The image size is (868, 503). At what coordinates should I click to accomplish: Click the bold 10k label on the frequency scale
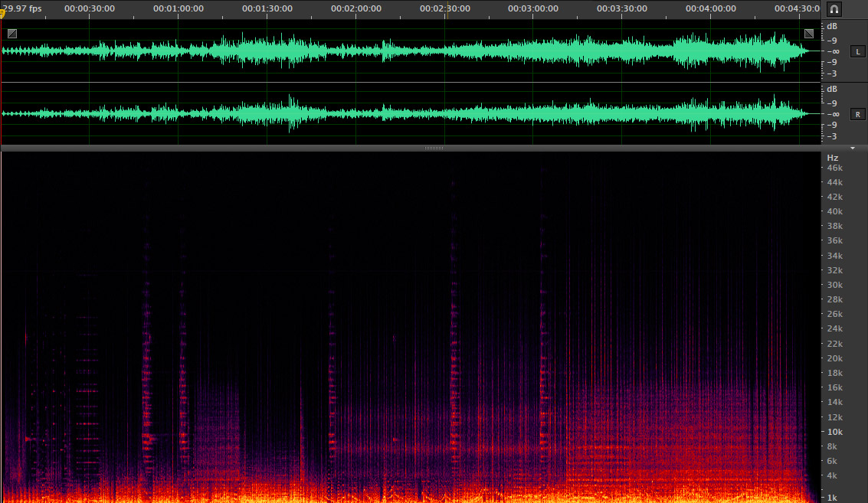tap(835, 432)
